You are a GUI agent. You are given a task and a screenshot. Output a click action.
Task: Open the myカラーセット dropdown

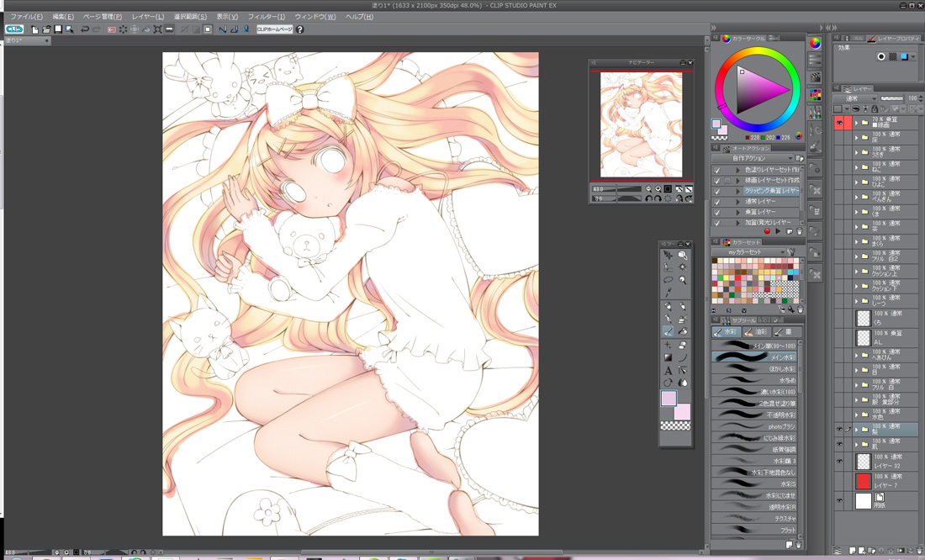[x=748, y=252]
